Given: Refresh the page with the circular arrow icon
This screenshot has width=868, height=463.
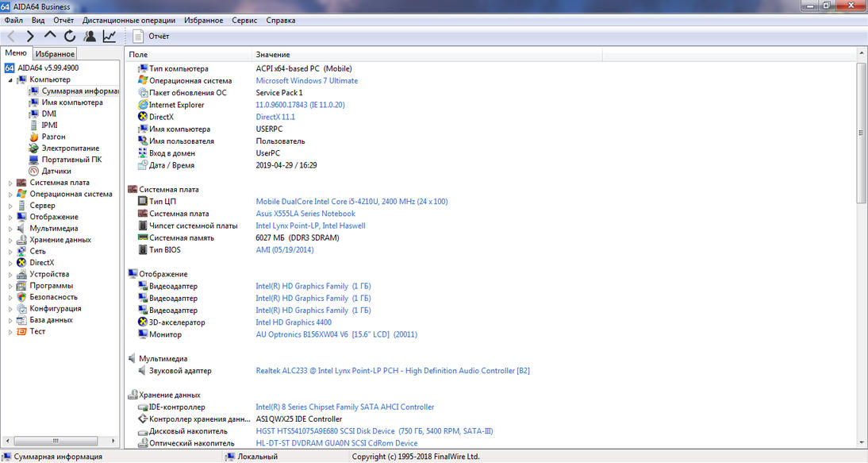Looking at the screenshot, I should pos(70,36).
